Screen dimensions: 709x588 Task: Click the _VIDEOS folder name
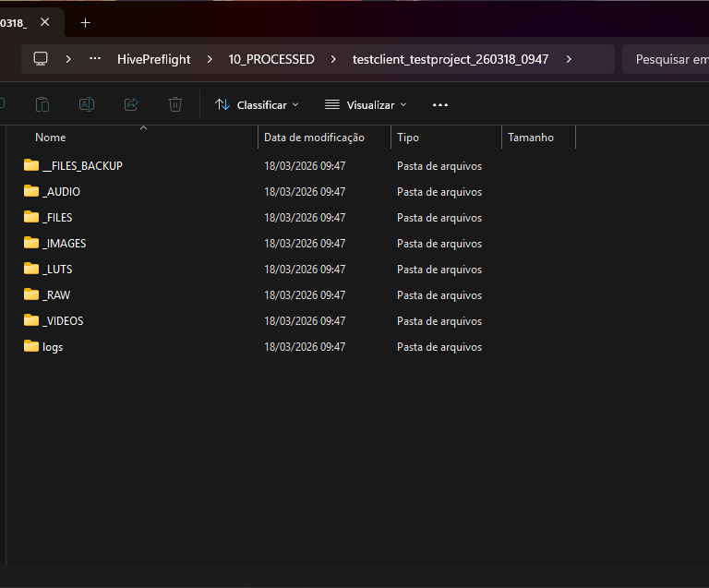[x=63, y=321]
